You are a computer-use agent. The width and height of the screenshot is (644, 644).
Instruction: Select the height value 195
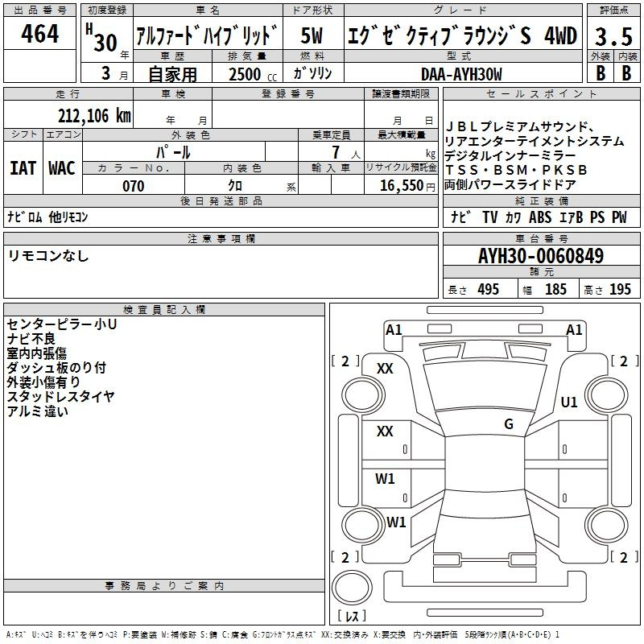point(620,289)
